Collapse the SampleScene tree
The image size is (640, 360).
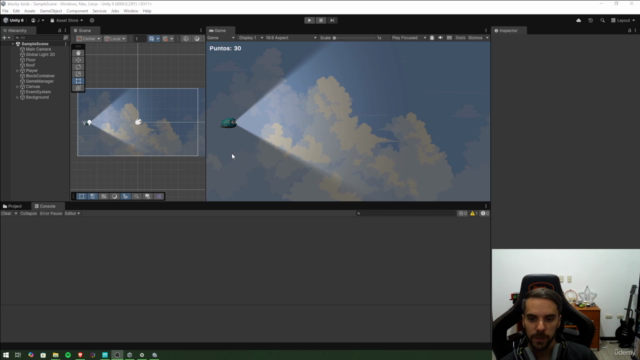(13, 44)
